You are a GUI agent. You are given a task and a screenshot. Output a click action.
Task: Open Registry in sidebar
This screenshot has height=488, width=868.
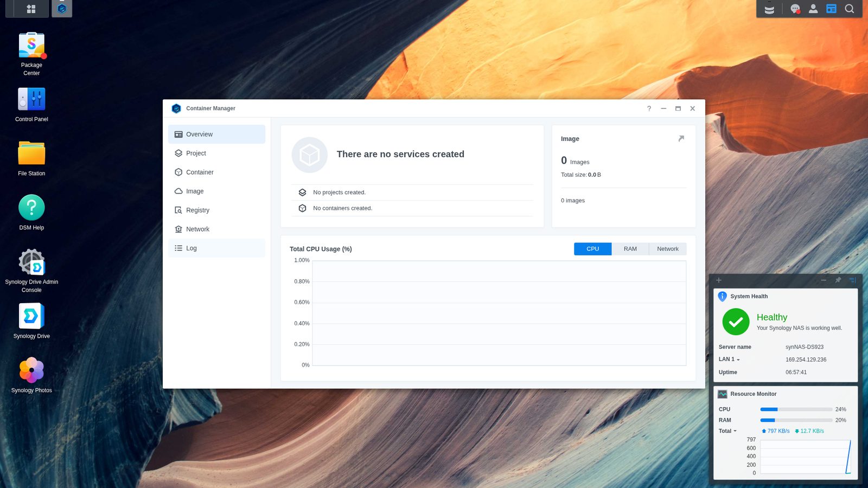pyautogui.click(x=216, y=210)
